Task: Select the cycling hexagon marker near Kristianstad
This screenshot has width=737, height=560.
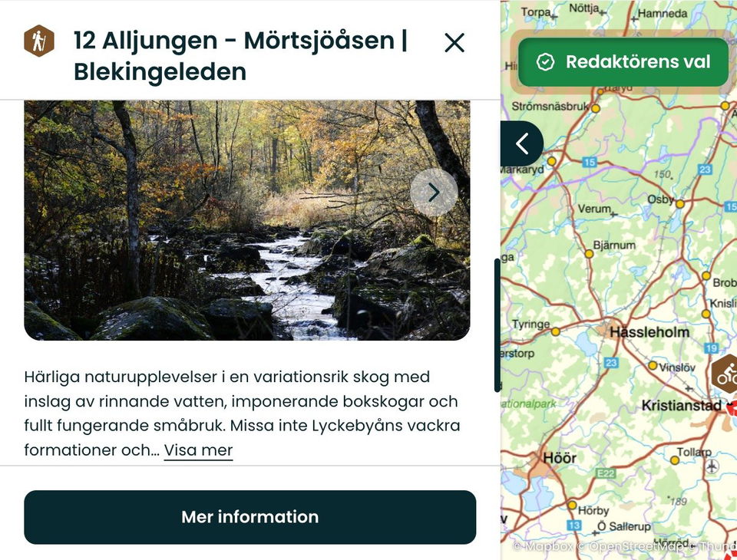Action: click(x=725, y=374)
